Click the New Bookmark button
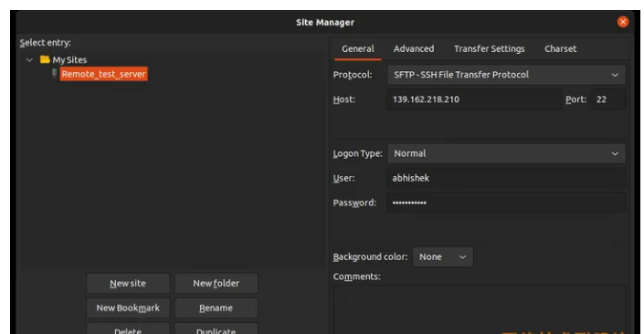Image resolution: width=644 pixels, height=334 pixels. pos(128,308)
